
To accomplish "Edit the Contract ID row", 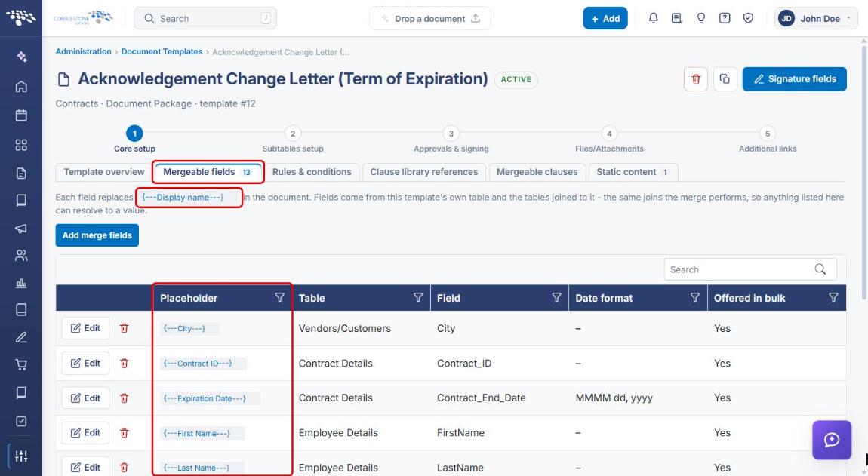I will pos(85,363).
